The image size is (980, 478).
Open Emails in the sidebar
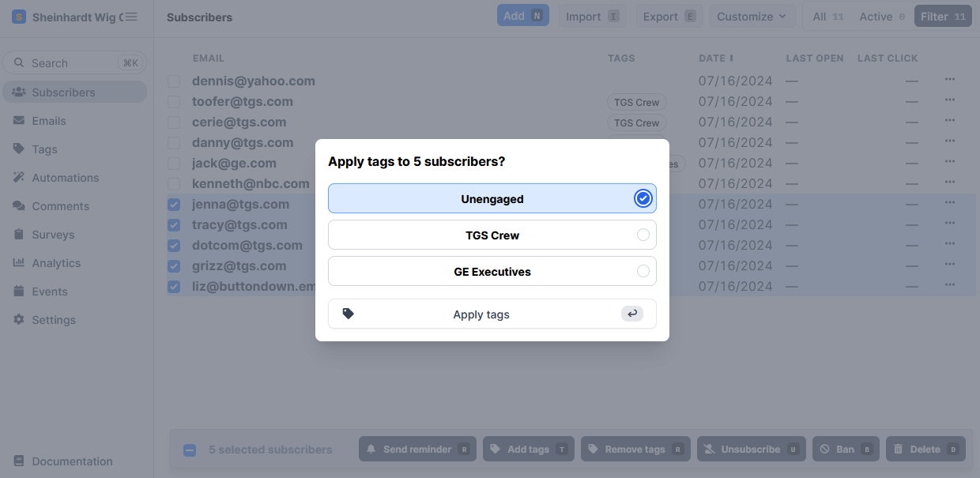tap(49, 121)
